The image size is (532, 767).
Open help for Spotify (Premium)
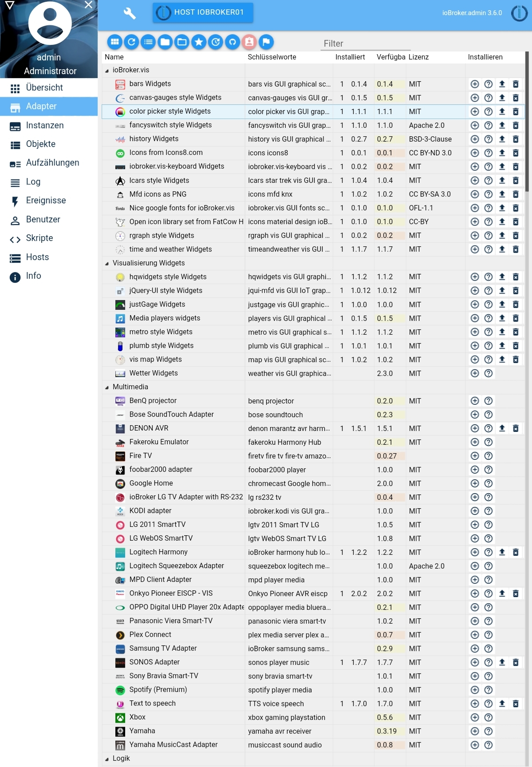click(489, 690)
